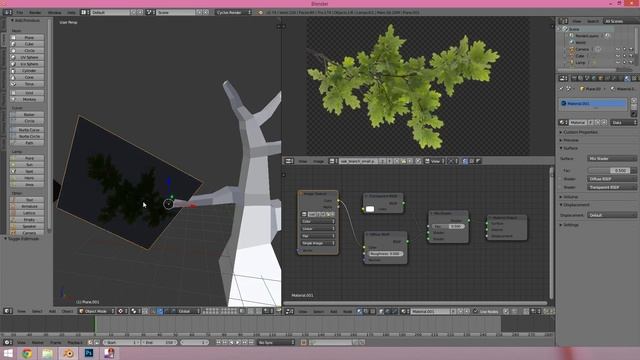The image size is (640, 360).
Task: Add a Bezier curve
Action: click(27, 115)
